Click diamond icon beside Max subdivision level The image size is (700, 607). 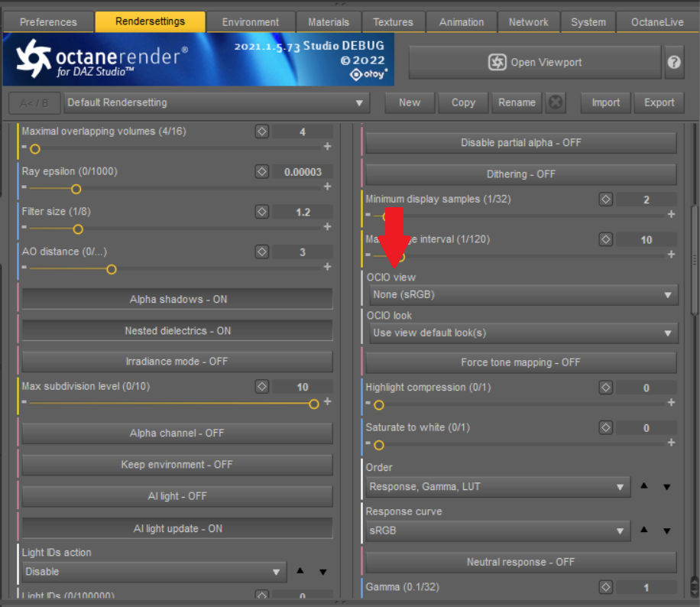tap(262, 386)
